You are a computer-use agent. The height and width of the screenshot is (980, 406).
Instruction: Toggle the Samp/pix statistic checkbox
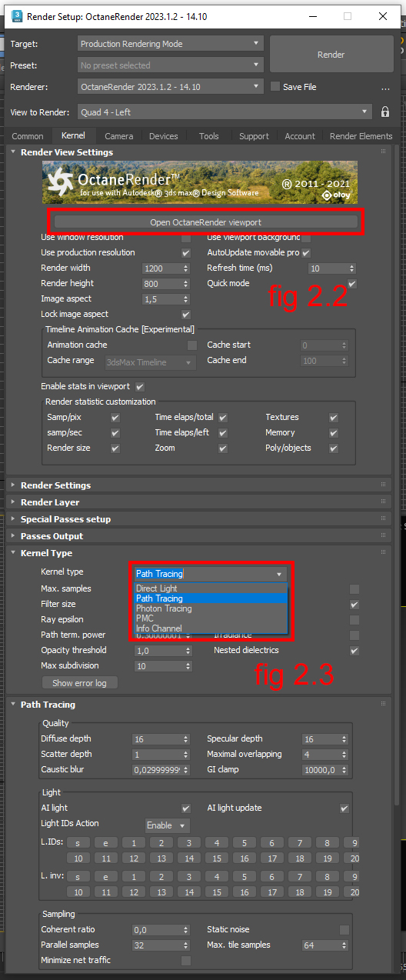pos(115,417)
